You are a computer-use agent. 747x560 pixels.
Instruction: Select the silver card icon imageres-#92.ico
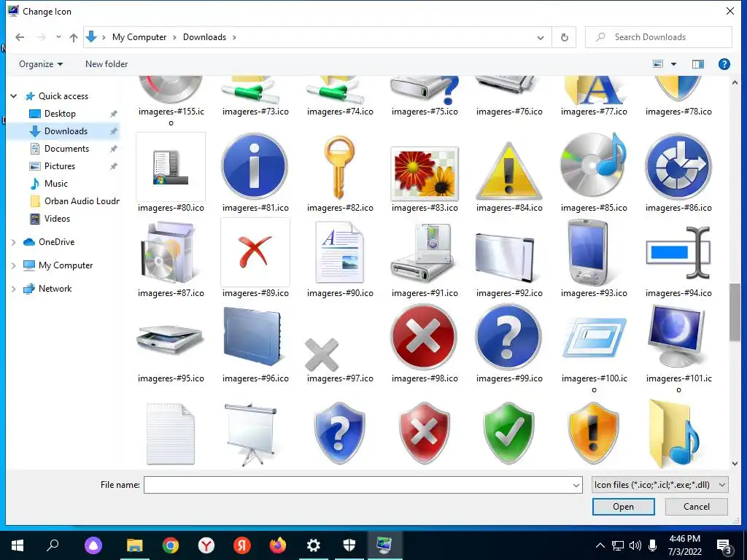(x=505, y=257)
